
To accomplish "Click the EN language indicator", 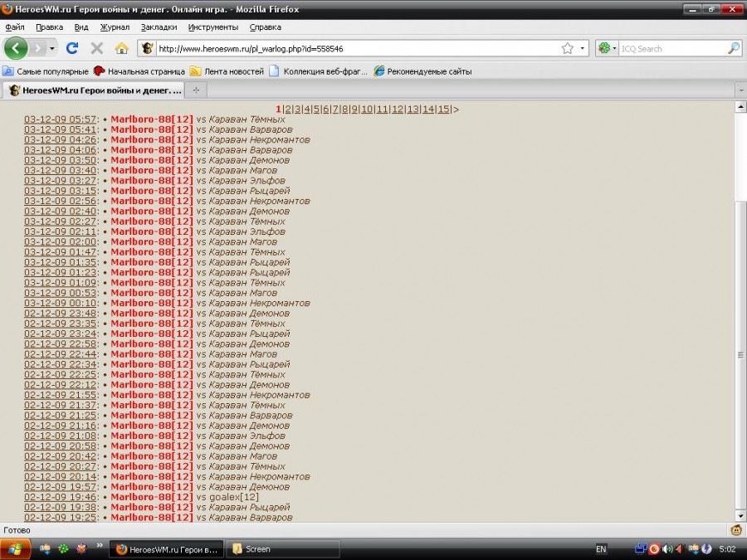I will tap(601, 549).
